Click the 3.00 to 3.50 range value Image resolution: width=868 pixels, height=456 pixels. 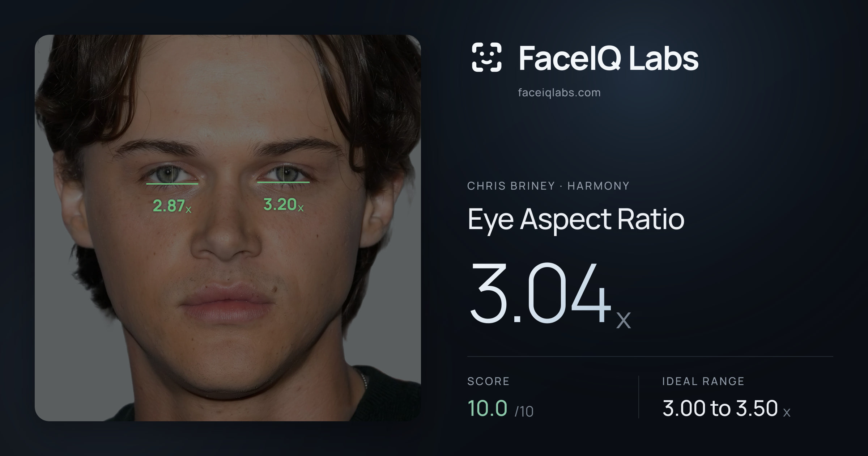pos(726,408)
